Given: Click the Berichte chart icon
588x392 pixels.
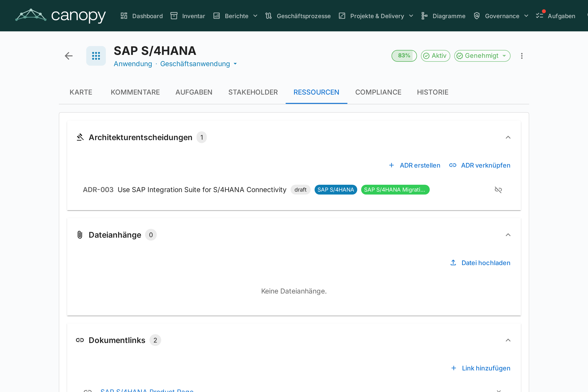Looking at the screenshot, I should point(217,16).
